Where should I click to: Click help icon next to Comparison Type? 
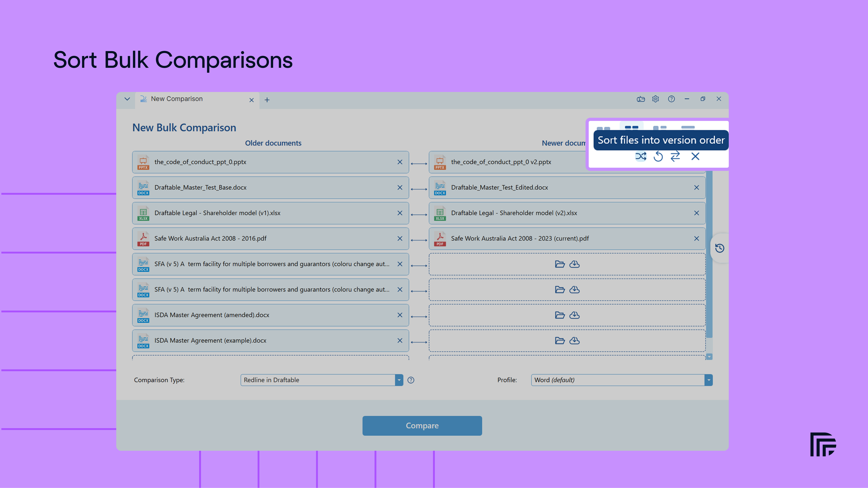[x=411, y=380]
